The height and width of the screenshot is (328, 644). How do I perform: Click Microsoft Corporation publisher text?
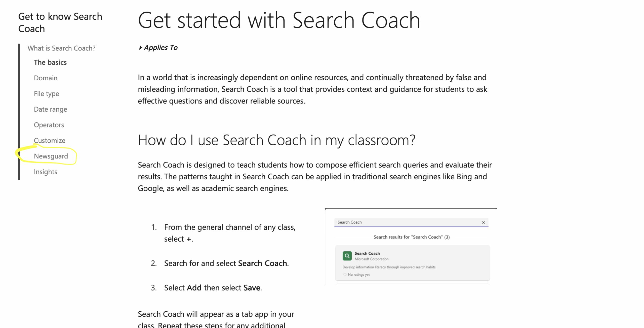371,259
